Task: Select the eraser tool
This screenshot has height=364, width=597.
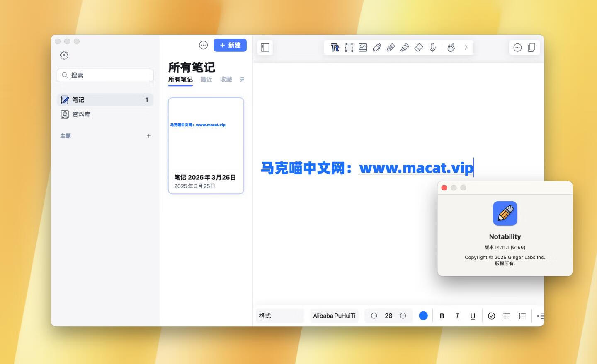Action: (x=419, y=48)
